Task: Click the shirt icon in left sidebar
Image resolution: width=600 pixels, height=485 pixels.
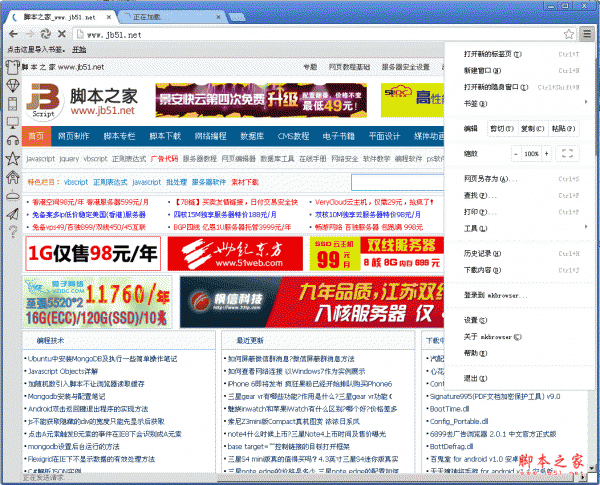Action: (x=13, y=67)
